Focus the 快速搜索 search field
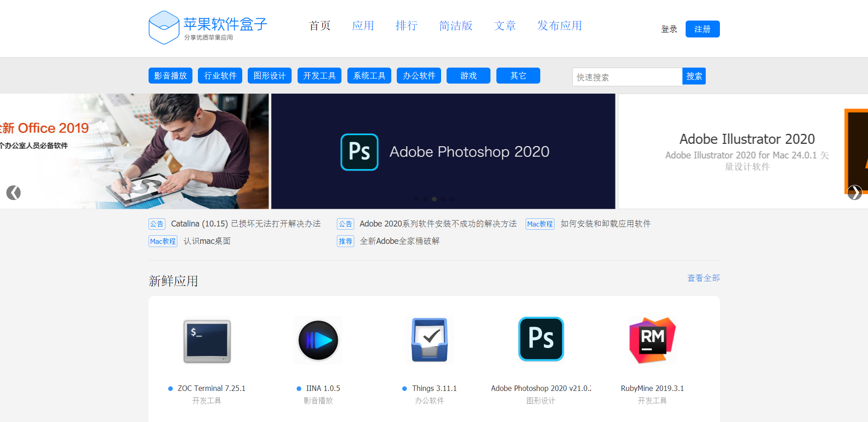Image resolution: width=868 pixels, height=422 pixels. click(627, 77)
